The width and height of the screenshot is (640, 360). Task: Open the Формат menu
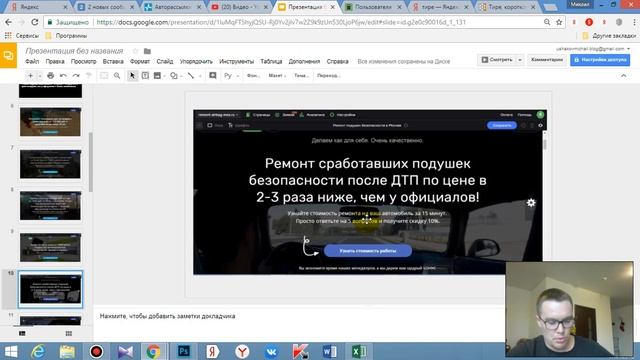pos(140,61)
